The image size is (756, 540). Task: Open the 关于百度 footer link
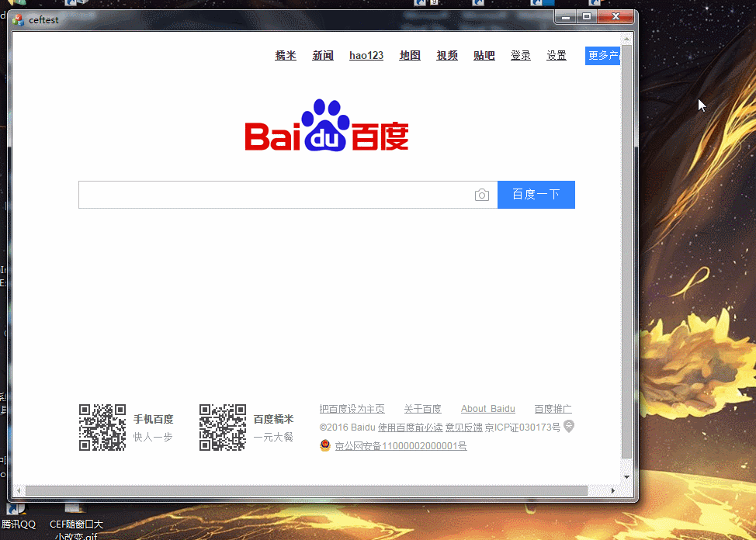tap(423, 409)
